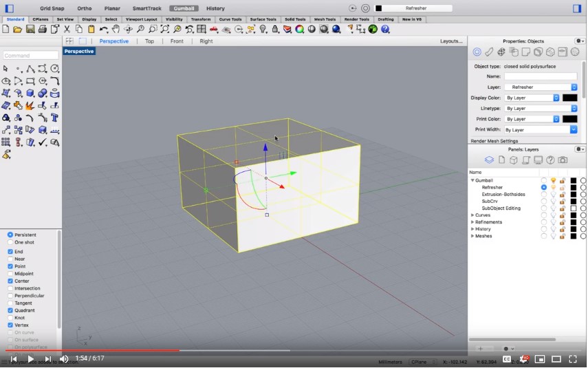Toggle the SmartTrack button
This screenshot has height=368, width=588.
[146, 8]
